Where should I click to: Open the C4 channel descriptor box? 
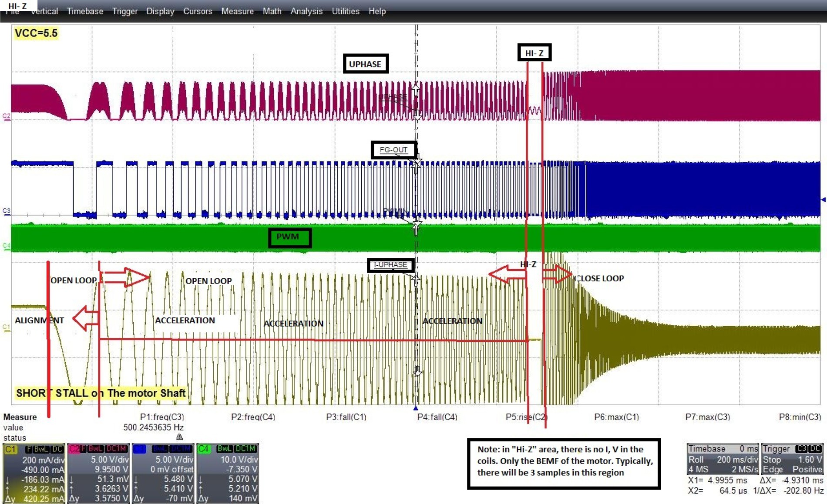(x=227, y=473)
